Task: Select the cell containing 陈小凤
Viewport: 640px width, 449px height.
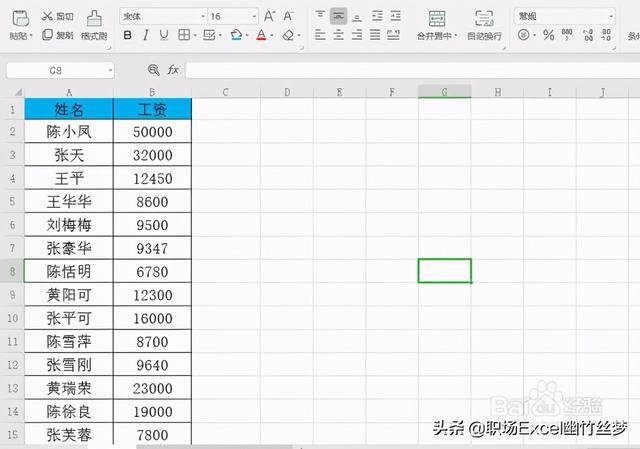Action: [69, 131]
